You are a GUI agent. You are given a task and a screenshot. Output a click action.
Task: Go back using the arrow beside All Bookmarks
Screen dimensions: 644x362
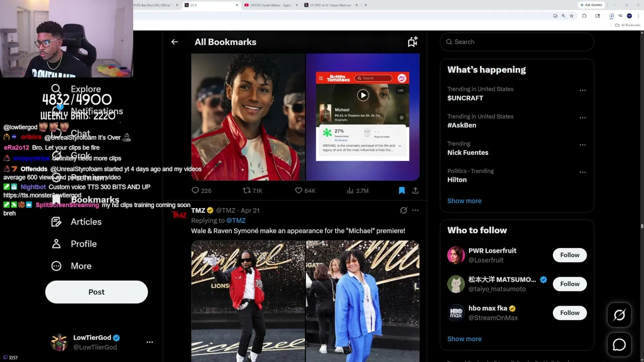tap(175, 42)
